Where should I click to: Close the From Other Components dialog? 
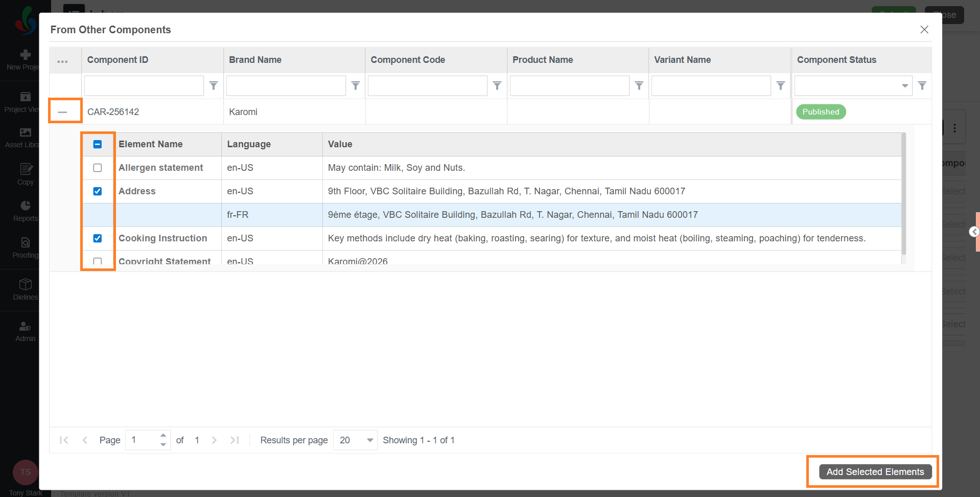click(x=924, y=30)
